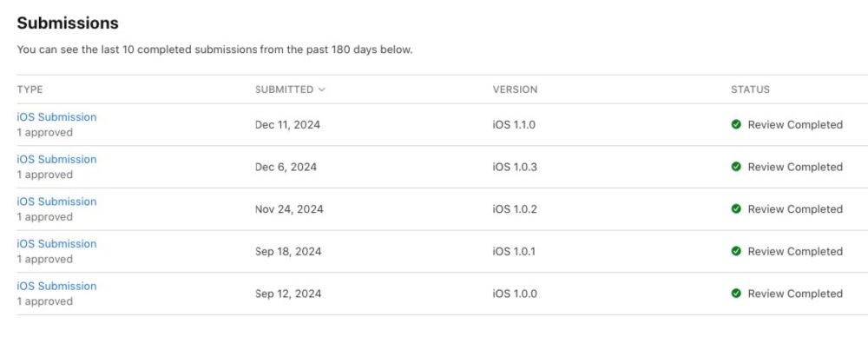Viewport: 868px width, 337px height.
Task: Toggle sort chevron next to SUBMITTED
Action: tap(322, 89)
